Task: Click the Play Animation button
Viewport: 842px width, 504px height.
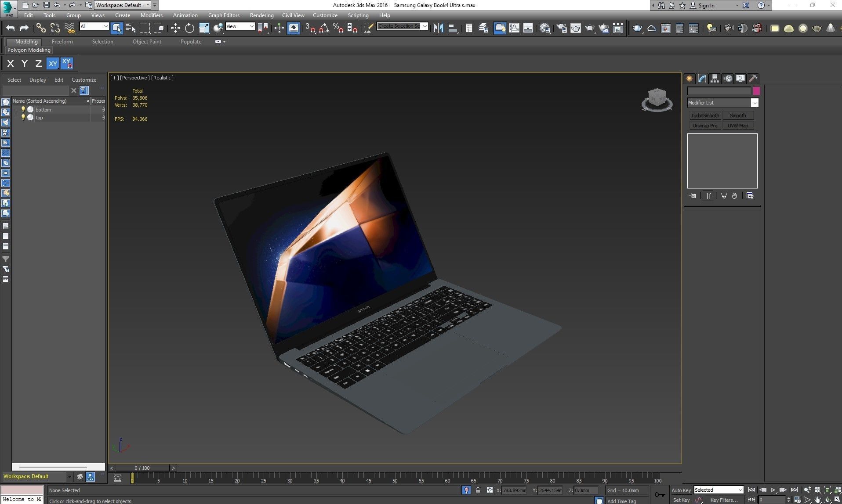Action: click(773, 490)
